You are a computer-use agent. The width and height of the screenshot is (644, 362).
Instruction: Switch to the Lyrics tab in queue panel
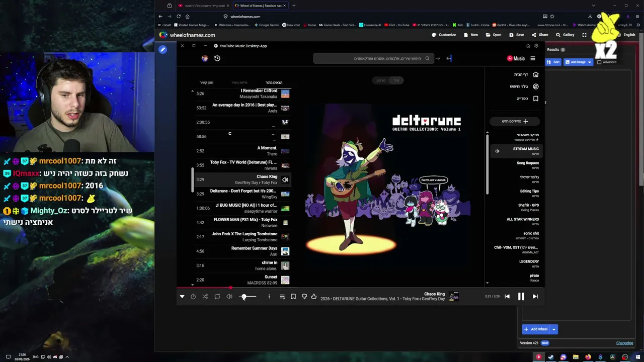pos(239,82)
